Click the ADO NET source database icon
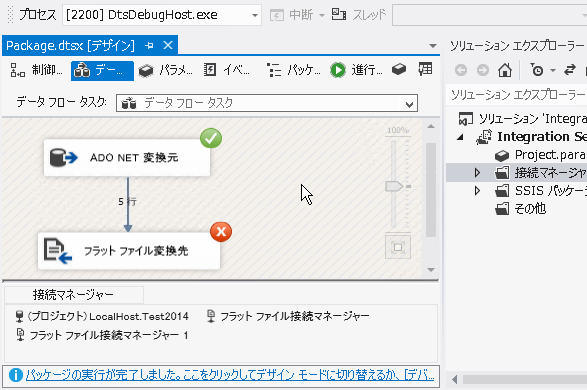The image size is (587, 390). pos(63,158)
